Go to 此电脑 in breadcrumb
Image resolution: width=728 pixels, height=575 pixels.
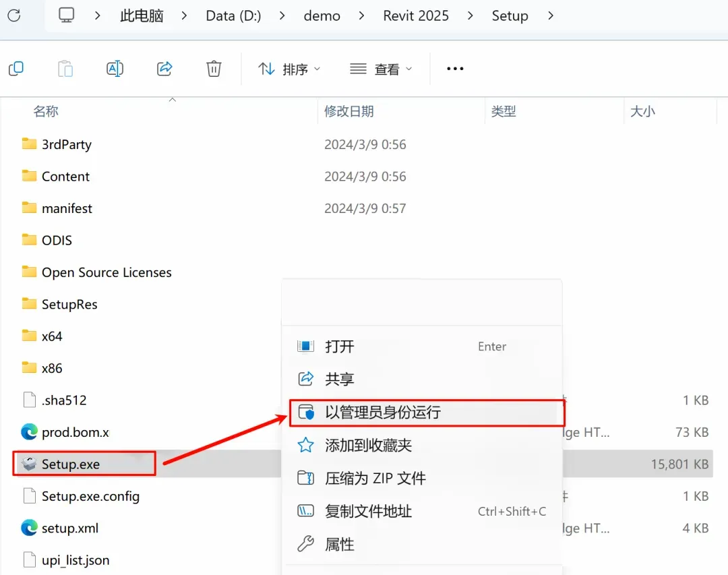(x=142, y=16)
